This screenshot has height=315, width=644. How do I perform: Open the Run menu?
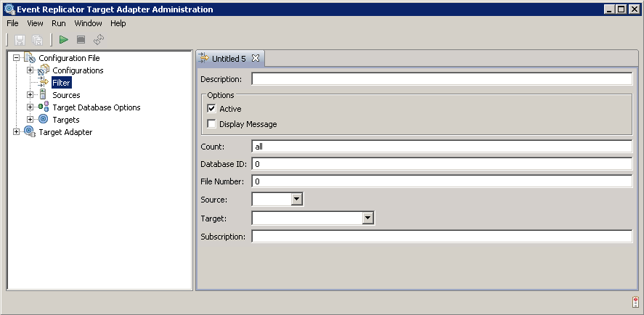(x=58, y=23)
